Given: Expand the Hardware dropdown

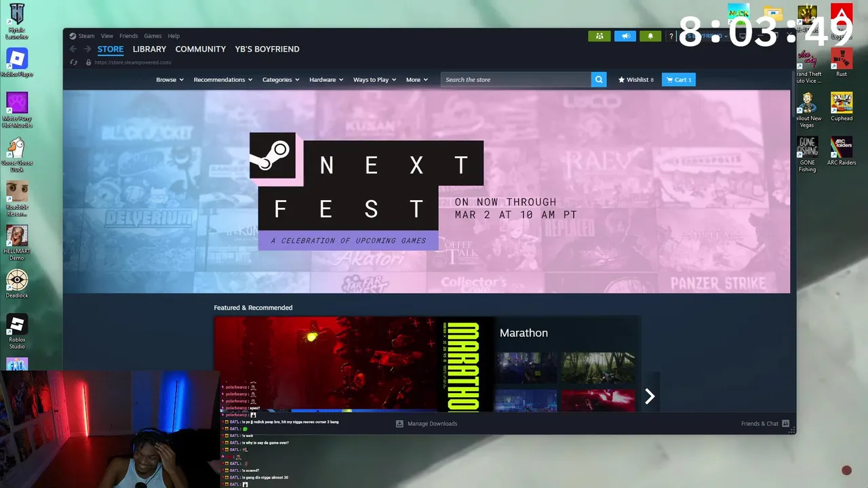Looking at the screenshot, I should pyautogui.click(x=326, y=79).
